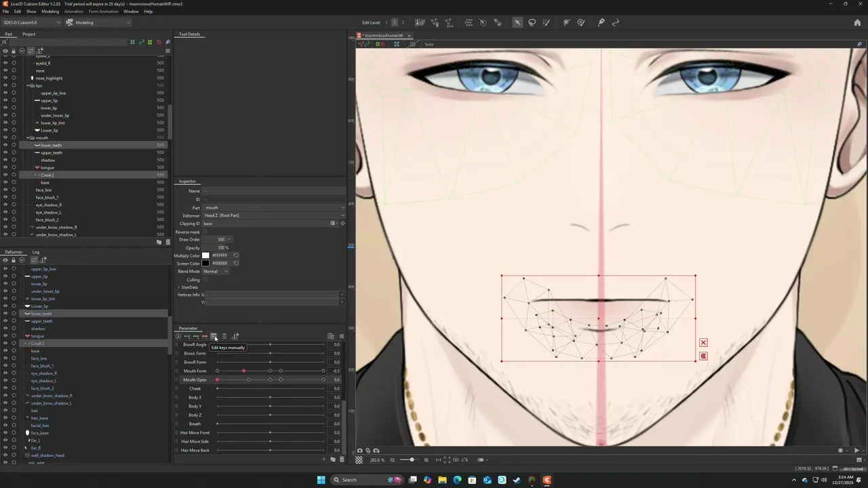Click the Windows Start button
The height and width of the screenshot is (488, 868).
point(321,480)
